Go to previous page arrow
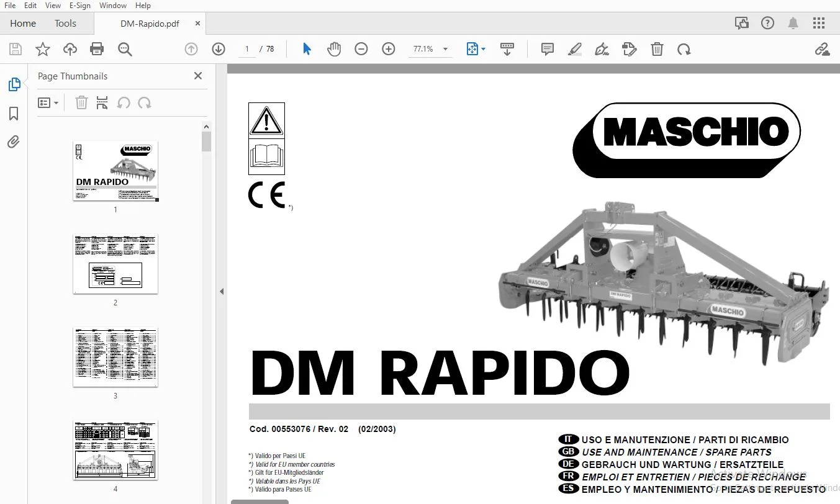Viewport: 840px width, 504px height. tap(191, 49)
